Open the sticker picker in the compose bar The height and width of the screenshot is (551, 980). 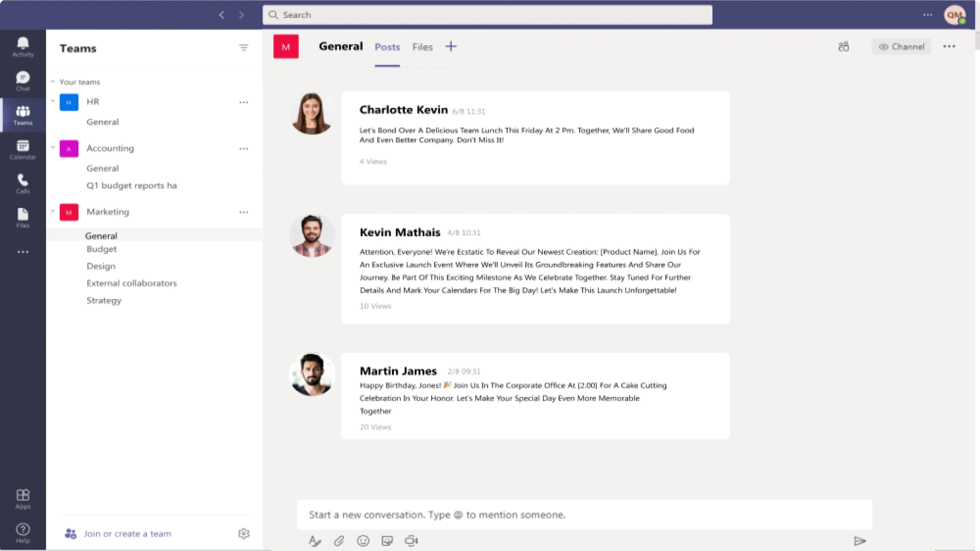coord(387,540)
